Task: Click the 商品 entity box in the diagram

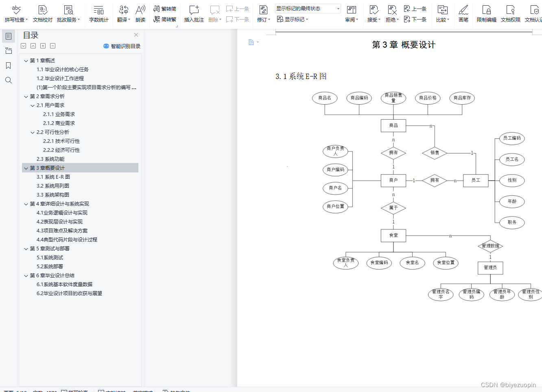Action: [x=393, y=125]
